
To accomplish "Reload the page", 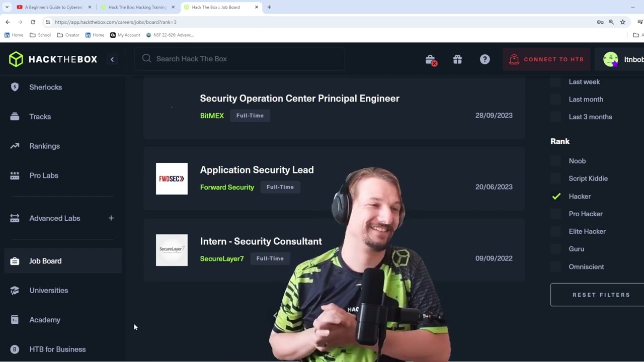I will tap(33, 22).
